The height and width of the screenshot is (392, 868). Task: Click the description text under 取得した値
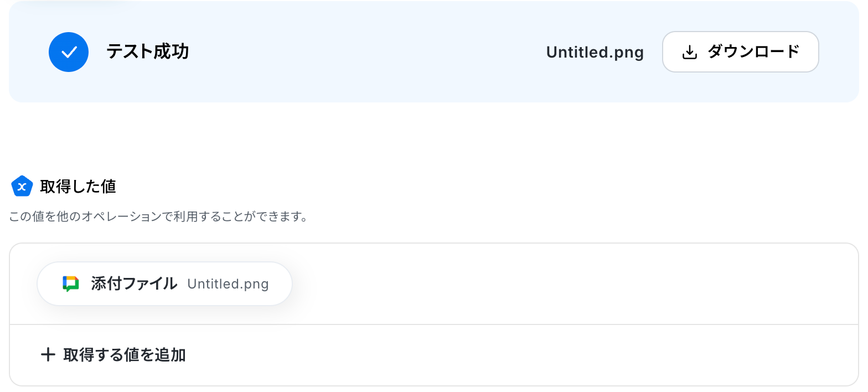coord(158,216)
